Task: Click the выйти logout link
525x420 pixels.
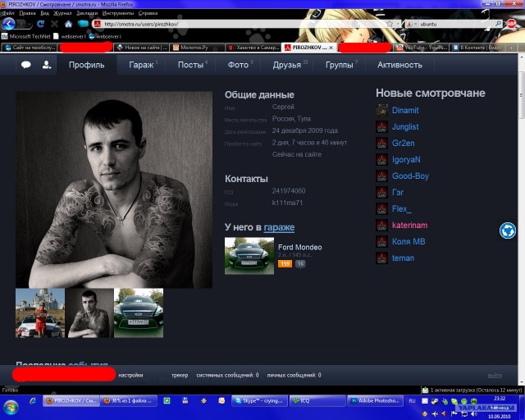Action: (495, 376)
